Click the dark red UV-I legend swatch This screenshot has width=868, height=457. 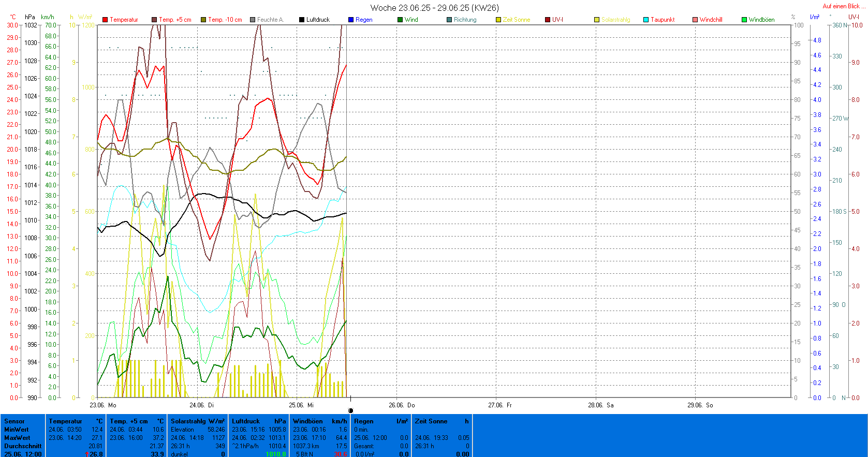548,20
